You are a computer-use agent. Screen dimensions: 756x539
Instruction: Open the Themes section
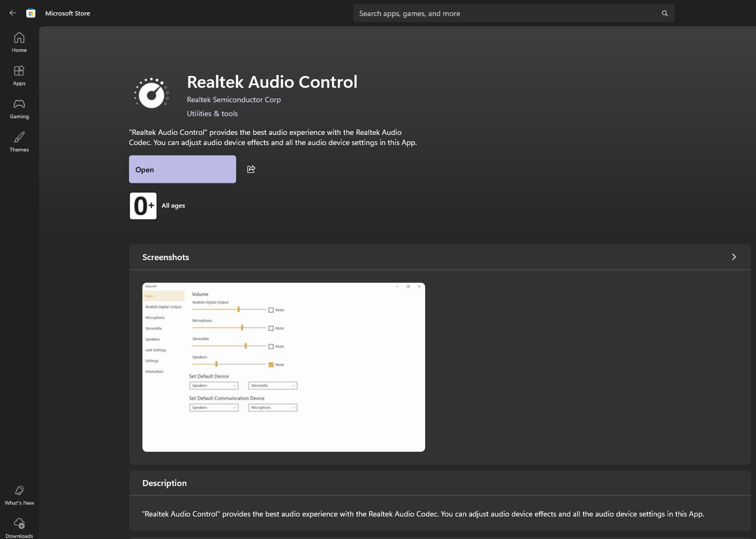(x=19, y=141)
